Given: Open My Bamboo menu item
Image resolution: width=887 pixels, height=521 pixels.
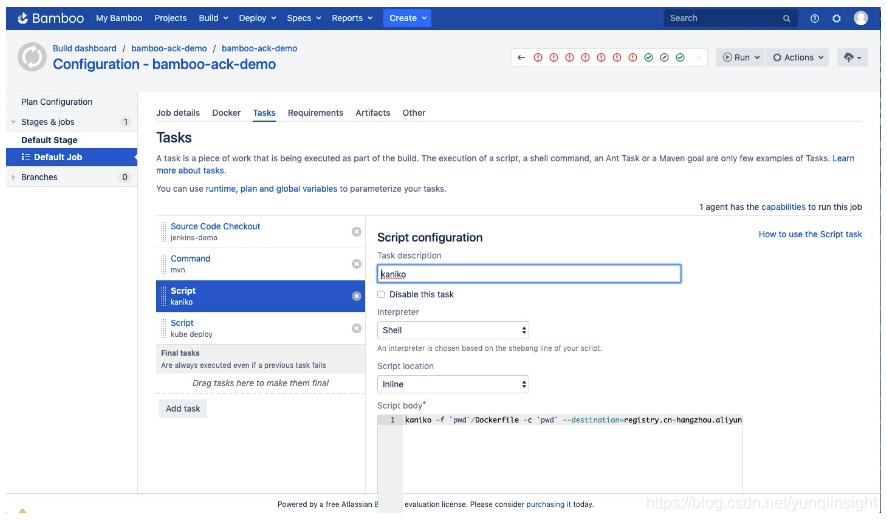Looking at the screenshot, I should (x=119, y=18).
